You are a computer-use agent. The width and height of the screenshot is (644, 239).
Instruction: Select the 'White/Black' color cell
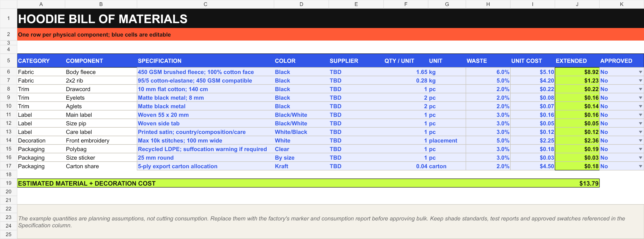click(301, 132)
